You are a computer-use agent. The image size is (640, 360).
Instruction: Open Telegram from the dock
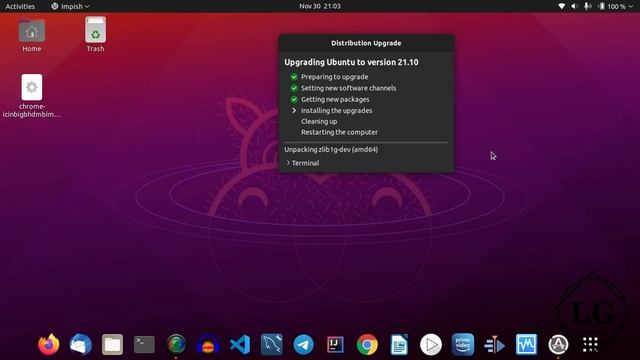click(x=303, y=344)
